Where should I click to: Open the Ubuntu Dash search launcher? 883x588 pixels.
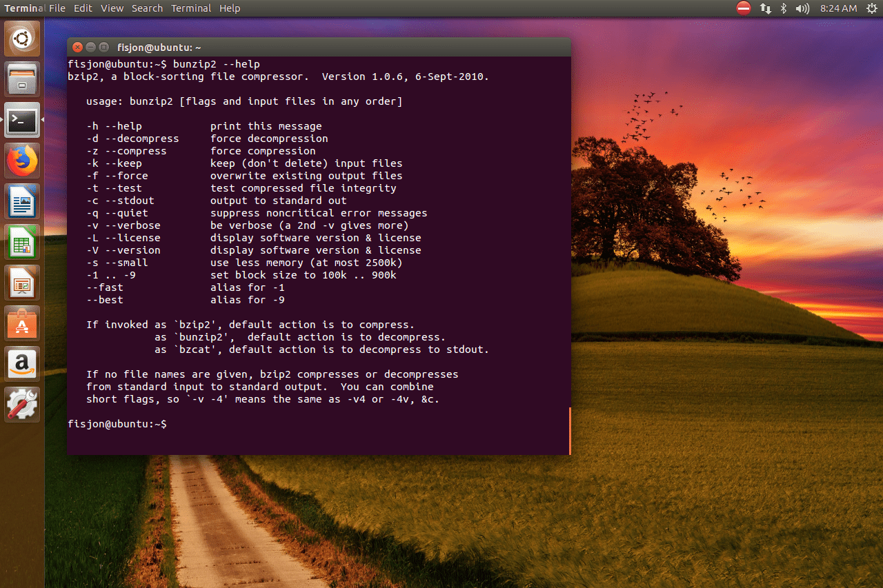(x=22, y=38)
